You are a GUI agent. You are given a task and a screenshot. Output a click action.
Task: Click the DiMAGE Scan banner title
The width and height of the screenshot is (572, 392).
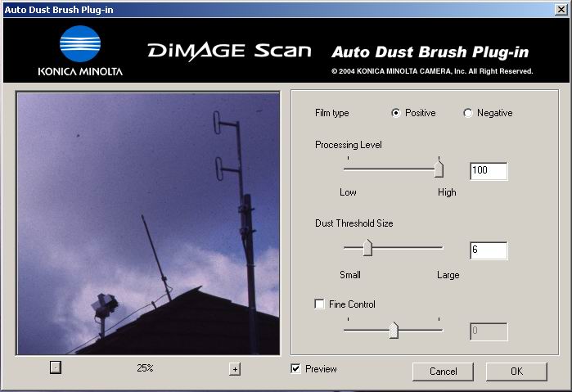229,51
